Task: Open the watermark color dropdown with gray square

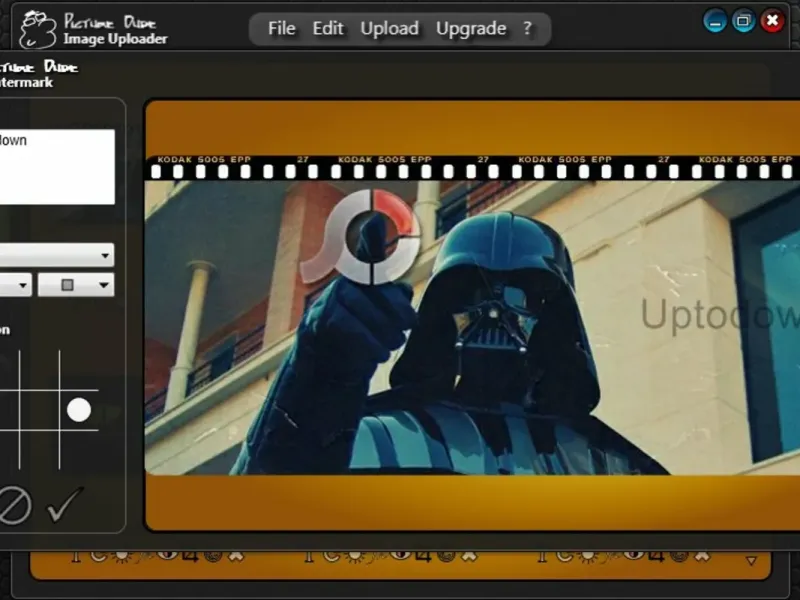Action: coord(76,285)
